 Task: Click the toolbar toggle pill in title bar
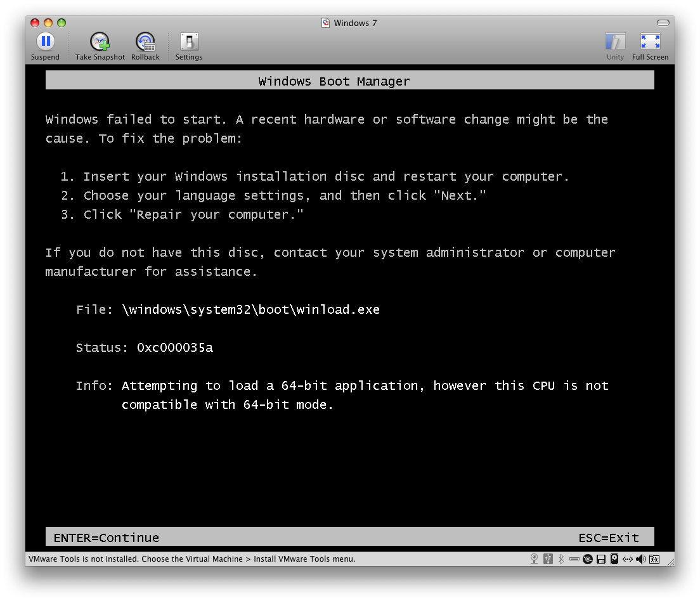tap(663, 23)
